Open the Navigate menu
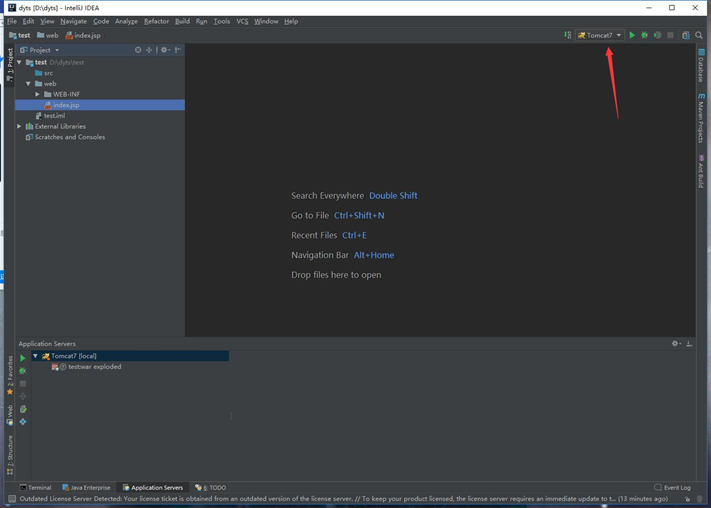This screenshot has height=508, width=711. pos(73,21)
